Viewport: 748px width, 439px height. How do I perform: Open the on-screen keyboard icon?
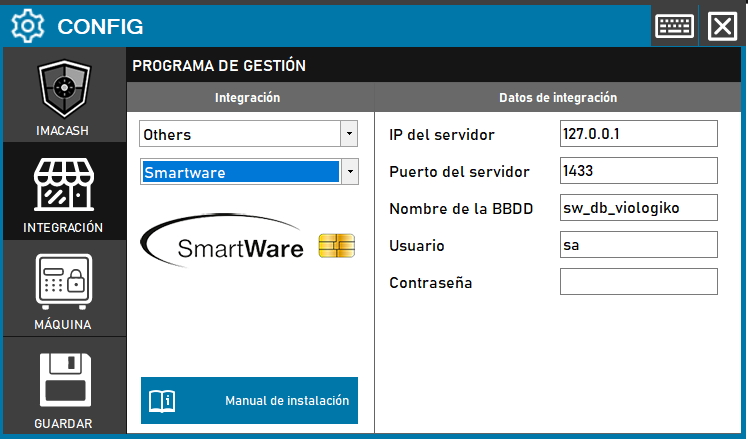[675, 26]
